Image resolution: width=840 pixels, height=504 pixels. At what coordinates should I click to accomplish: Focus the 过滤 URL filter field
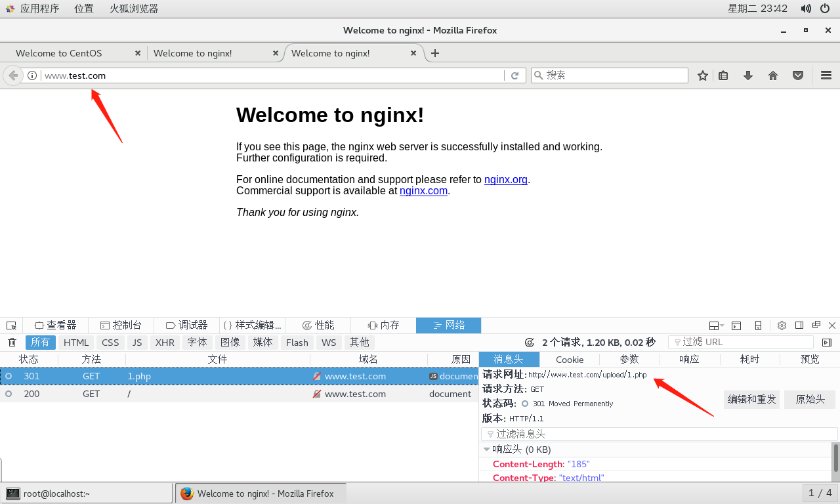pyautogui.click(x=741, y=343)
